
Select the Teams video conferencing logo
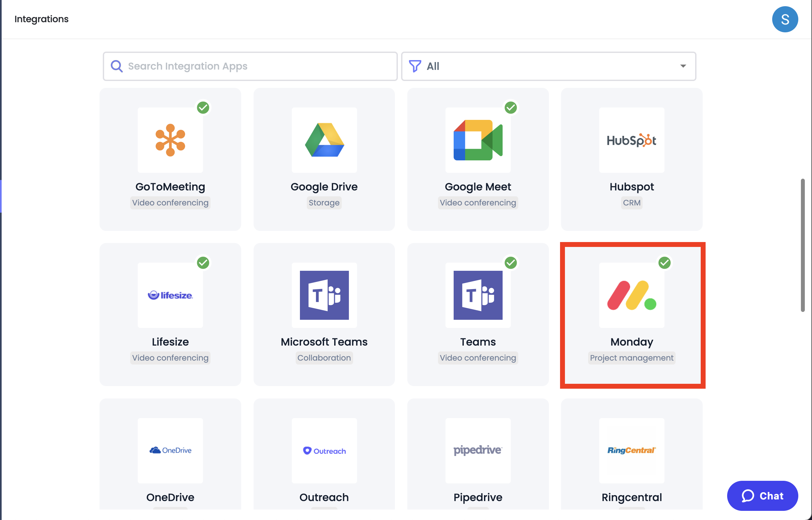pyautogui.click(x=478, y=295)
